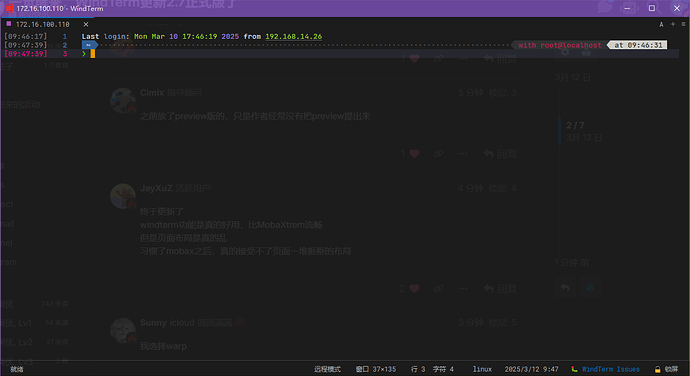Viewport: 690px width, 376px height.
Task: Select the pink [09:47:39] timestamp of line 3
Action: 26,54
